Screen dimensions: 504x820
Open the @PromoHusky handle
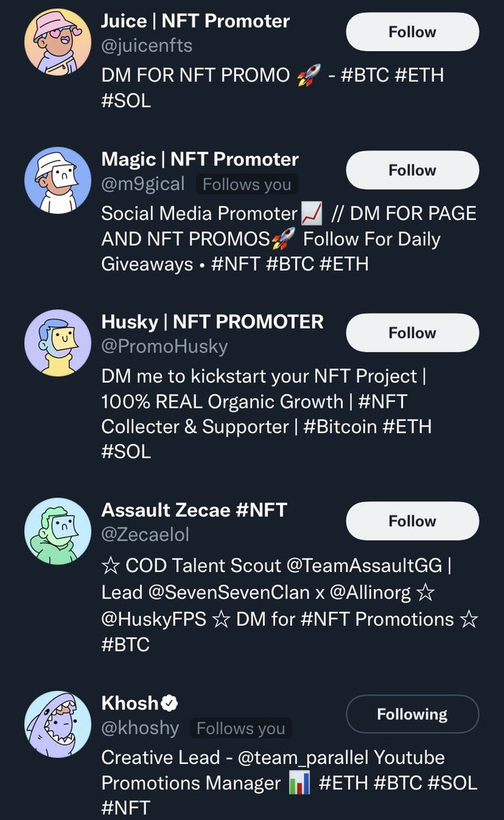pyautogui.click(x=165, y=346)
